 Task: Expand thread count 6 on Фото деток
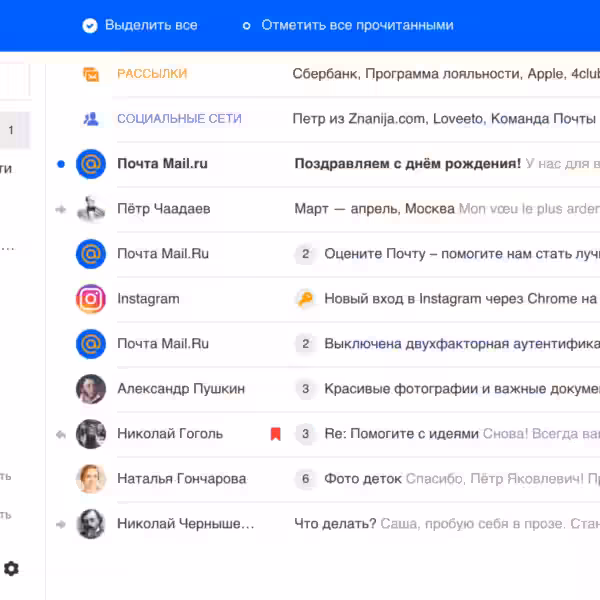point(305,478)
